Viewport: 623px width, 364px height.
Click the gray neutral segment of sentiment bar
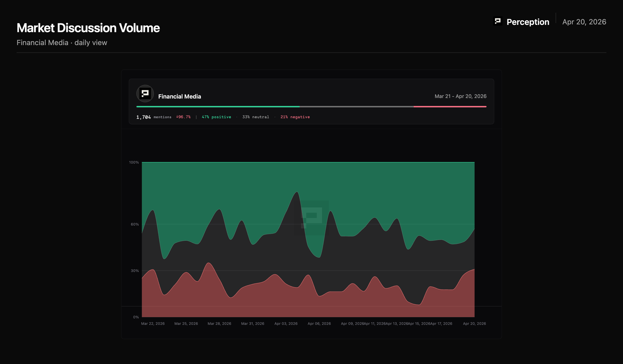[x=357, y=107]
